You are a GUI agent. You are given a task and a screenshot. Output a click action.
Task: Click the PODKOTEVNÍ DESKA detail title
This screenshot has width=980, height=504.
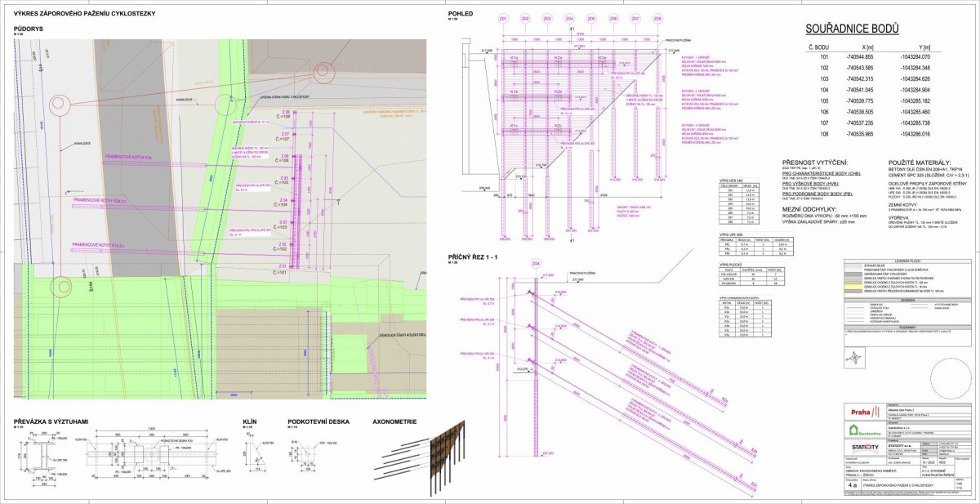[318, 422]
